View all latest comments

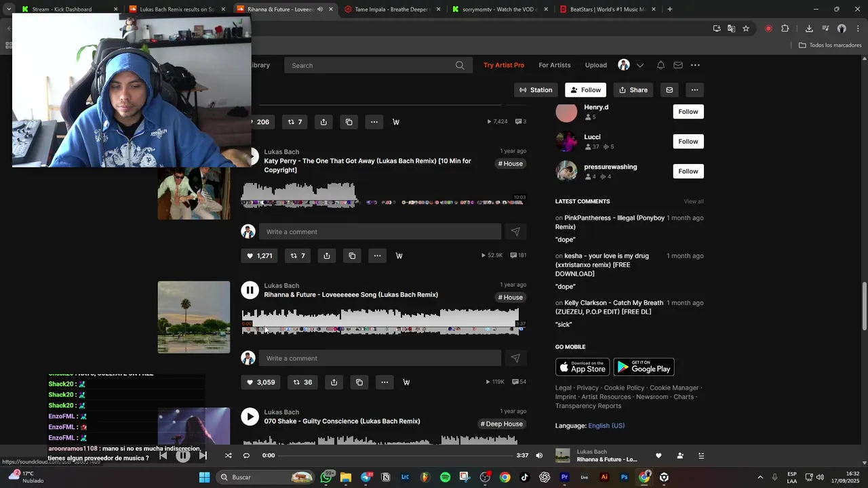[x=694, y=201]
